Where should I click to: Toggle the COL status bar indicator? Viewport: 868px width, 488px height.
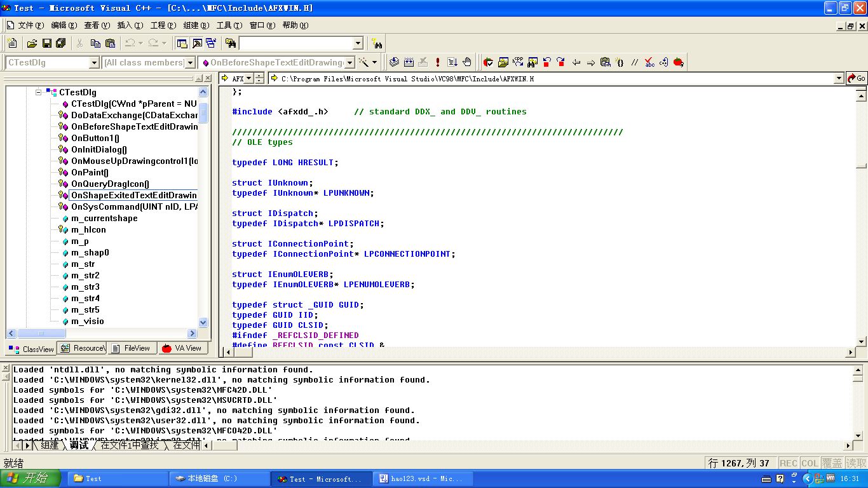[x=810, y=463]
